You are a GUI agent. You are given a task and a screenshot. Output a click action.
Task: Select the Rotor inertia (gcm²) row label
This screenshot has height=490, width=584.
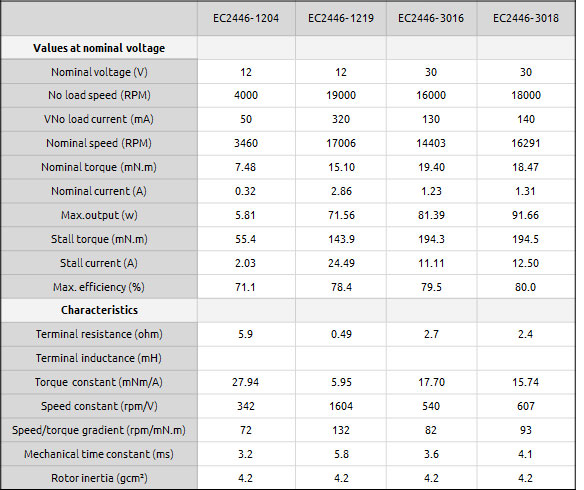coord(99,478)
